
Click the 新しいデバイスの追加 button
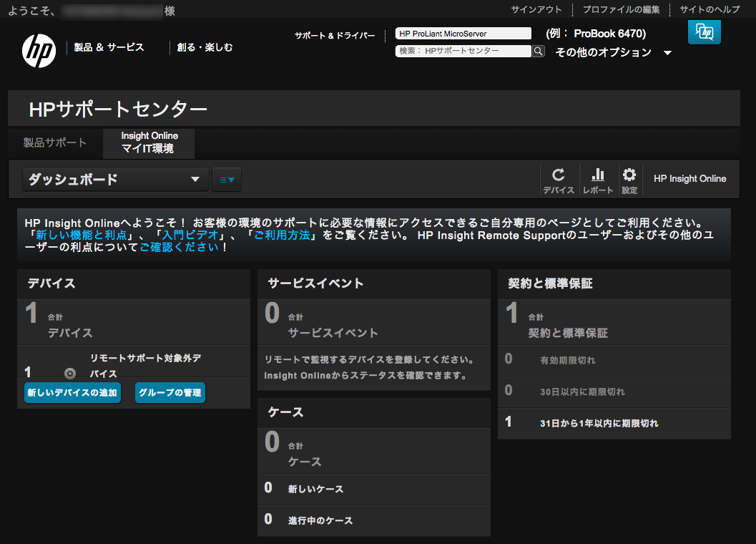72,393
